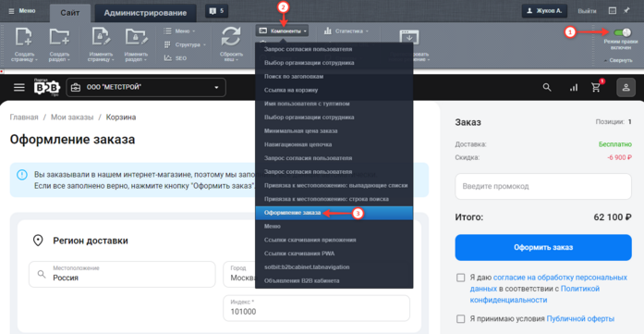
Task: Click the Выйти logout link
Action: (x=587, y=11)
